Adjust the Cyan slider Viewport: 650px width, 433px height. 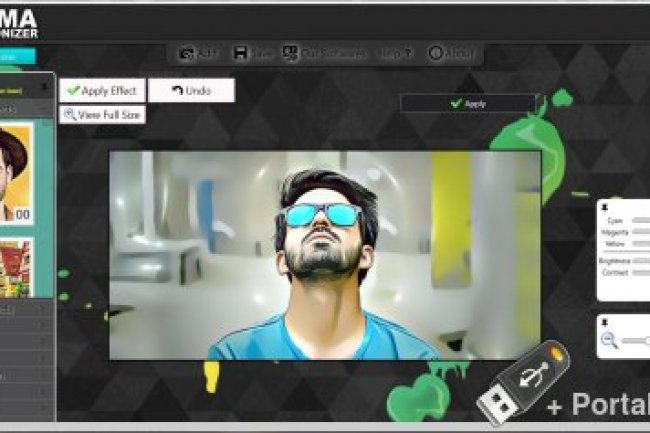(x=640, y=220)
